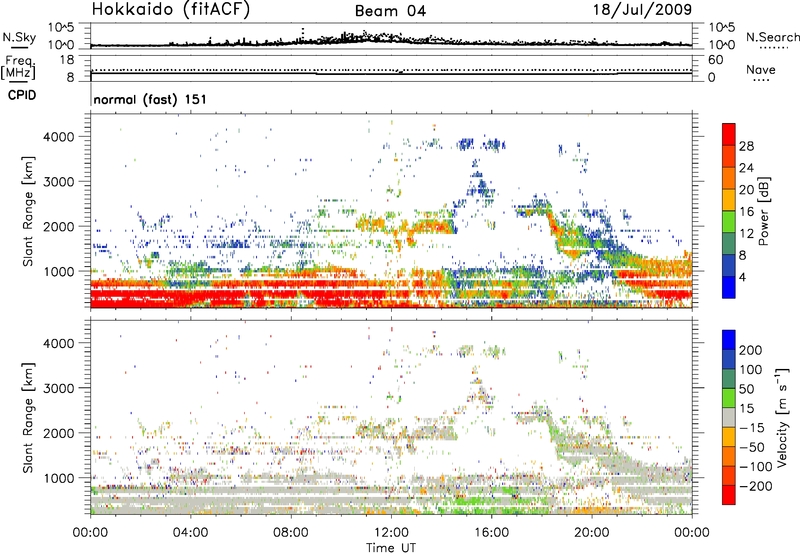800x554 pixels.
Task: Click the '28' tick on Power colorbar
Action: (x=746, y=146)
